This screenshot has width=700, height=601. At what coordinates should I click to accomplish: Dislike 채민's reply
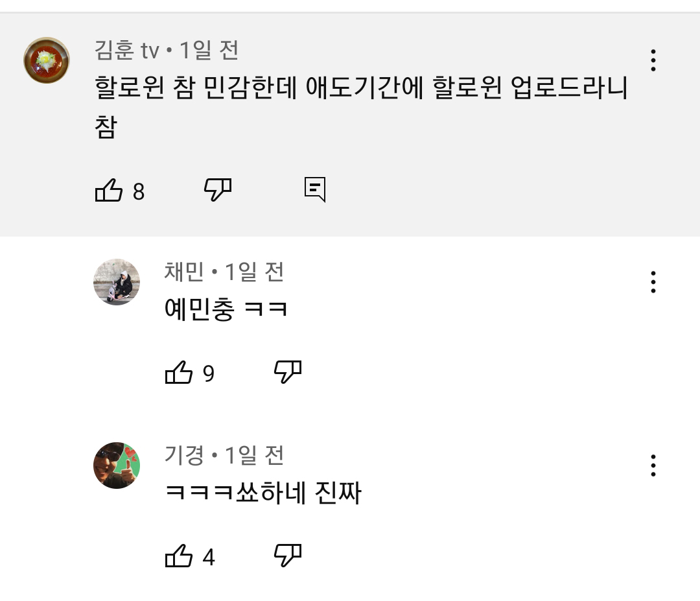[288, 371]
